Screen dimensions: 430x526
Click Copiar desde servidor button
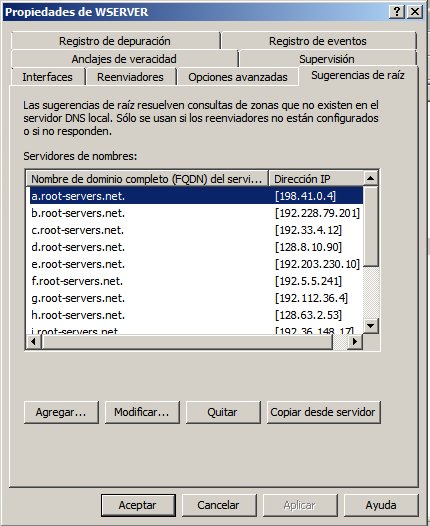[324, 412]
